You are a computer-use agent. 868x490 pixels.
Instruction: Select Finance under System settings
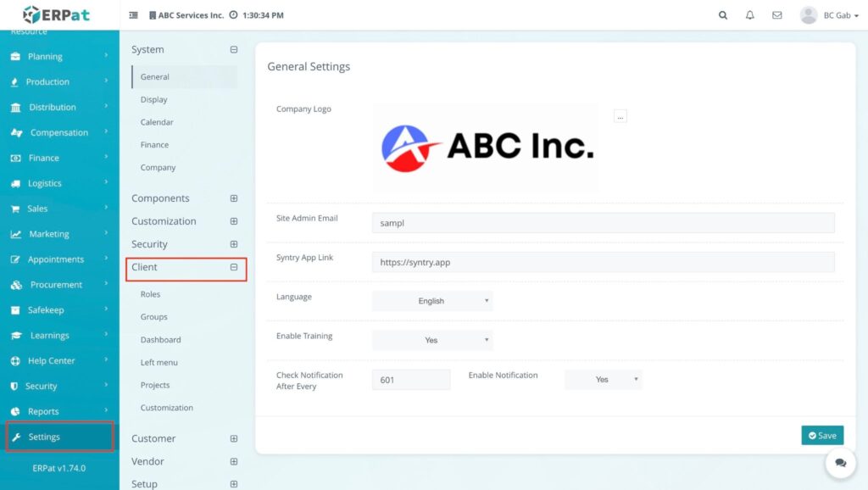(154, 145)
